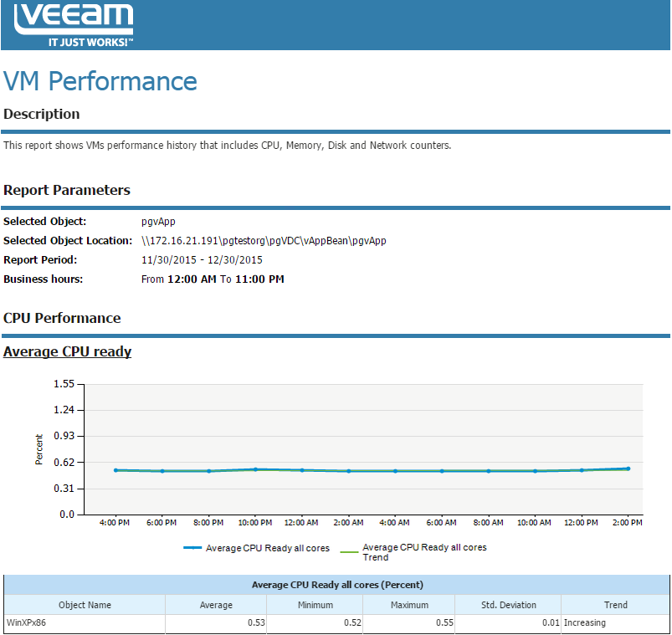
Task: Click the minimum value 0.52 cell
Action: (x=315, y=623)
